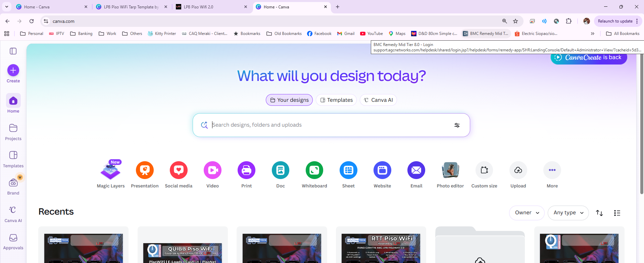Viewport: 644px width, 263px height.
Task: Expand the Owner filter dropdown
Action: pyautogui.click(x=527, y=213)
